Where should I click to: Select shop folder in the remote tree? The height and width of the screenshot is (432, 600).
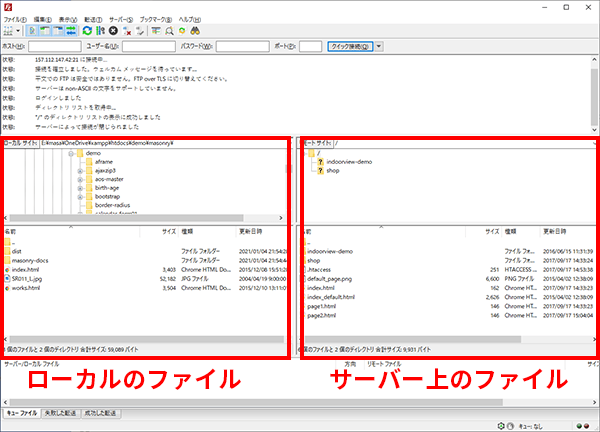333,171
